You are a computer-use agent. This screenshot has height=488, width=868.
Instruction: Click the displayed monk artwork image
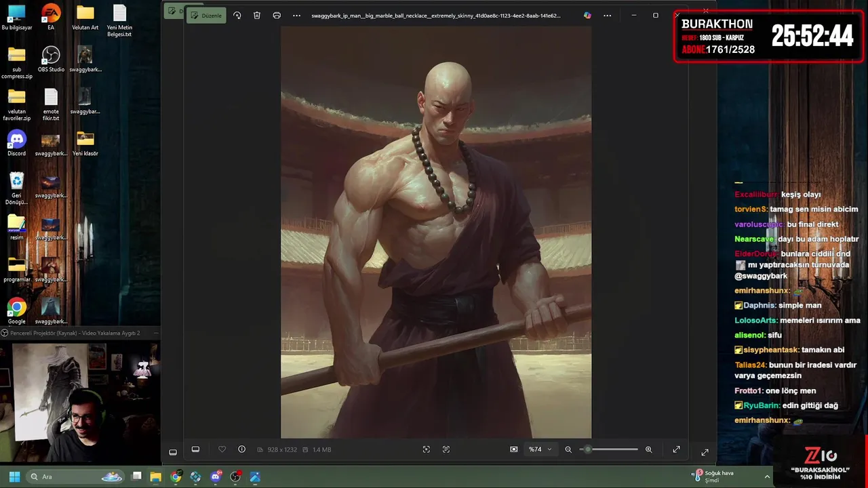pos(436,232)
